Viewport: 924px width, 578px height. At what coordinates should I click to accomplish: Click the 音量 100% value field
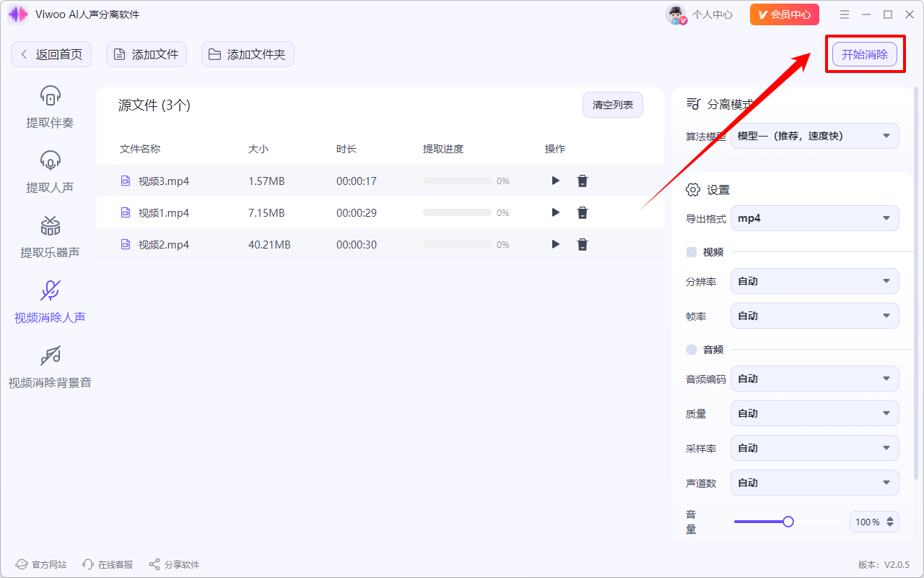click(x=868, y=522)
